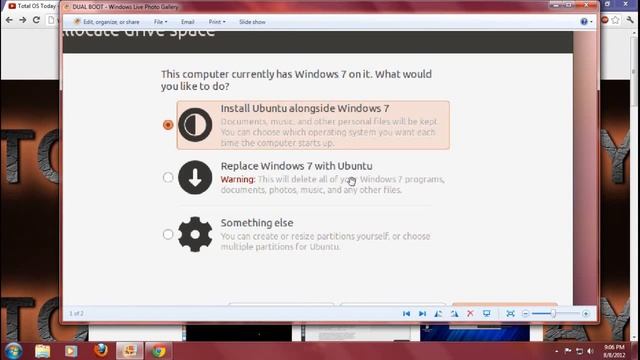640x360 pixels.
Task: Open Firefox from taskbar
Action: coord(101,351)
